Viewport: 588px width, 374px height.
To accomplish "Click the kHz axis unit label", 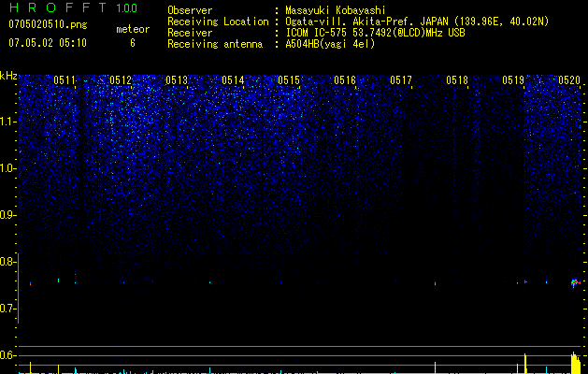I will 8,76.
